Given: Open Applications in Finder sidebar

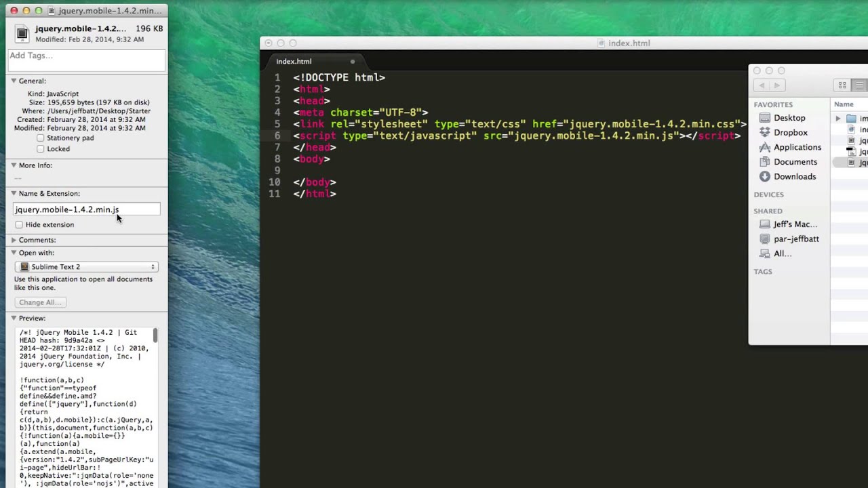Looking at the screenshot, I should click(x=797, y=147).
